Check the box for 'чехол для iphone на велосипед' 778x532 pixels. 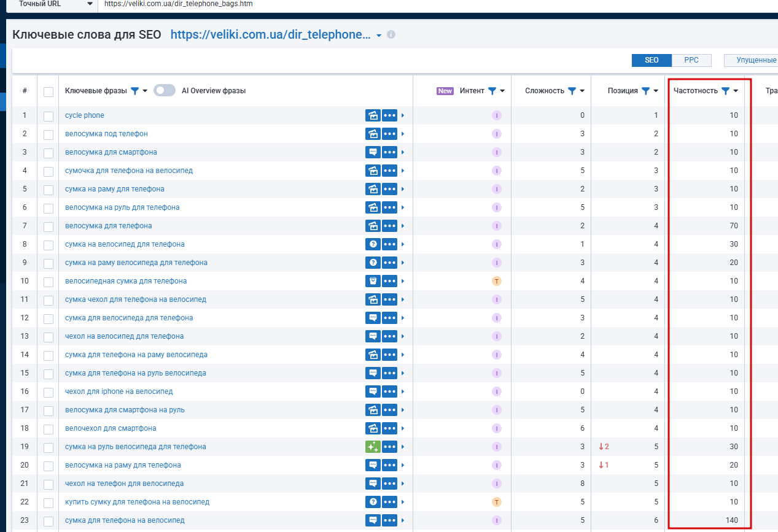point(49,392)
